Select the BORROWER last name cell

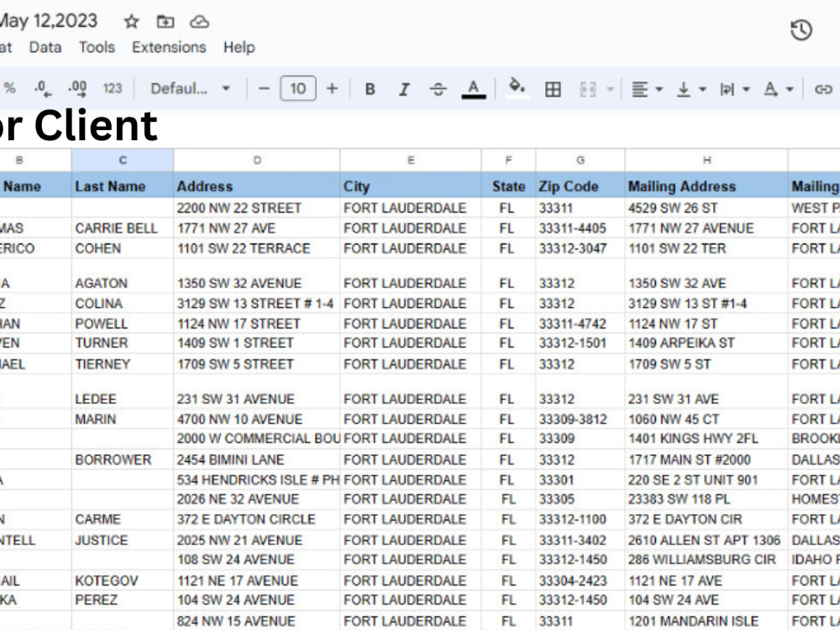tap(122, 459)
